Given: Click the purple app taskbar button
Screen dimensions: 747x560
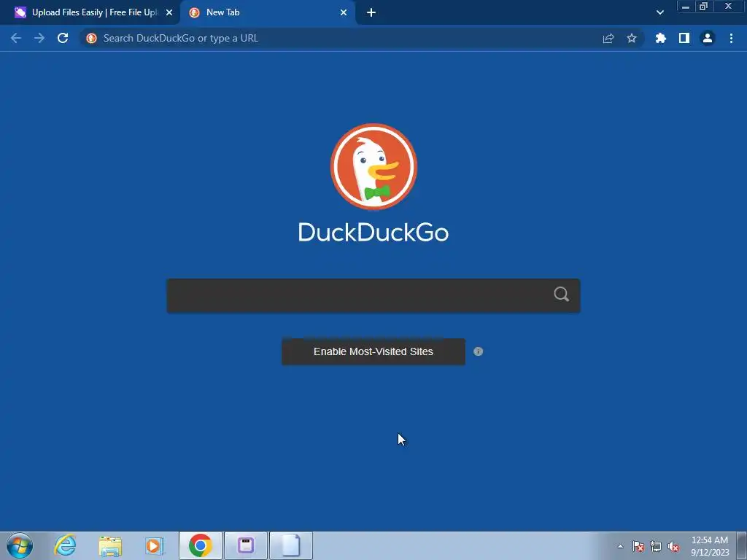Looking at the screenshot, I should [246, 545].
